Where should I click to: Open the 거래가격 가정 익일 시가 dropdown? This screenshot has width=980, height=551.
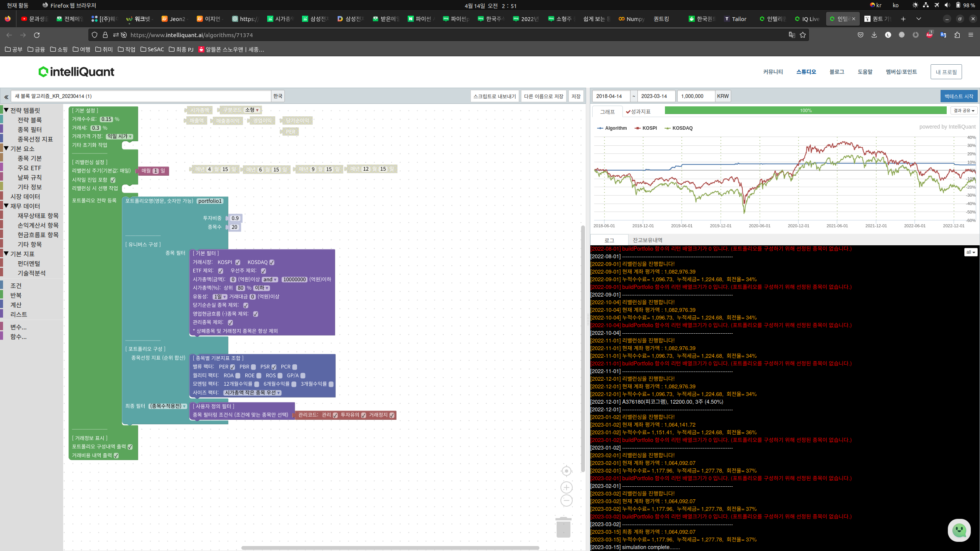click(119, 137)
